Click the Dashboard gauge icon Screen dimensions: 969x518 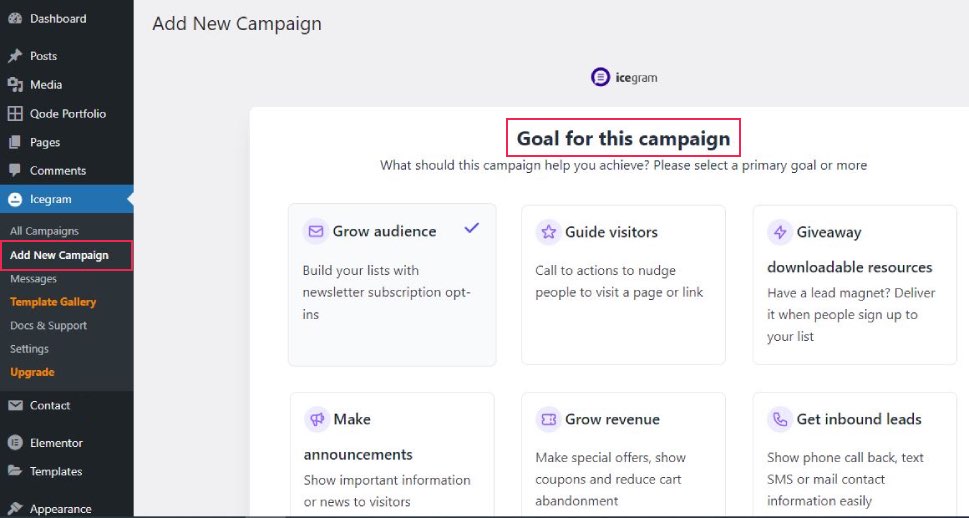[15, 19]
